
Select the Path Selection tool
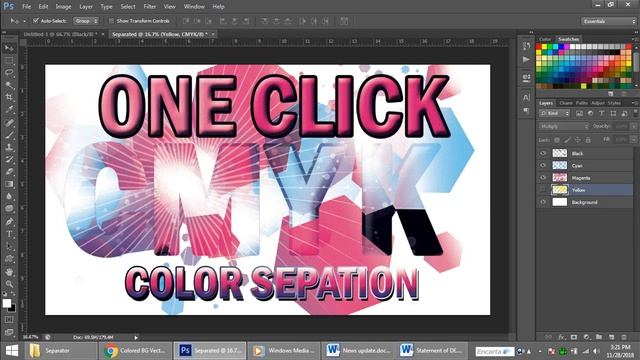tap(9, 247)
